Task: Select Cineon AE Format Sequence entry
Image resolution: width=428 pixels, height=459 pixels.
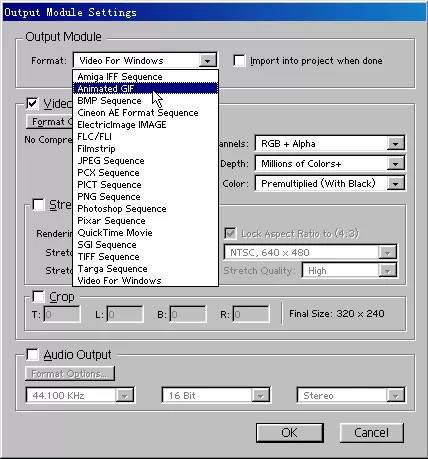Action: (x=145, y=113)
